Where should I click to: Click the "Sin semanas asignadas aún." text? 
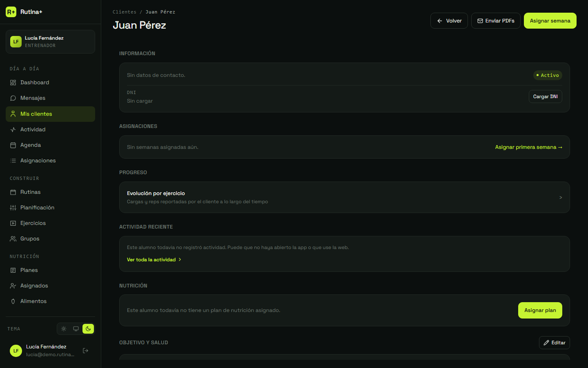click(163, 147)
